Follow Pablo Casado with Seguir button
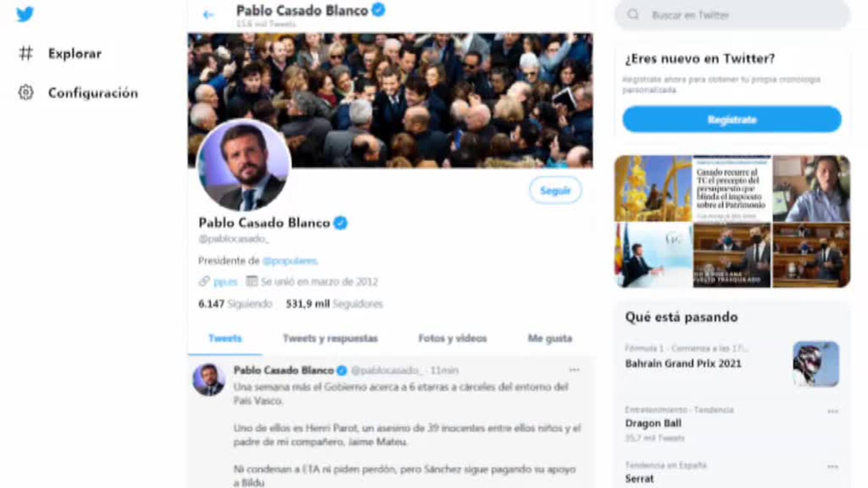Viewport: 868px width, 488px height. point(555,190)
